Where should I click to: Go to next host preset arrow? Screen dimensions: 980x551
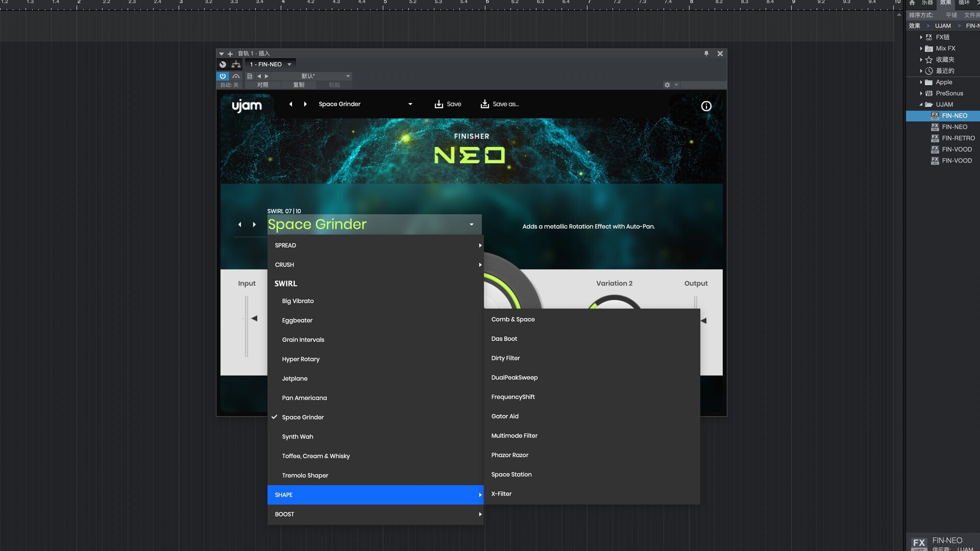click(266, 76)
